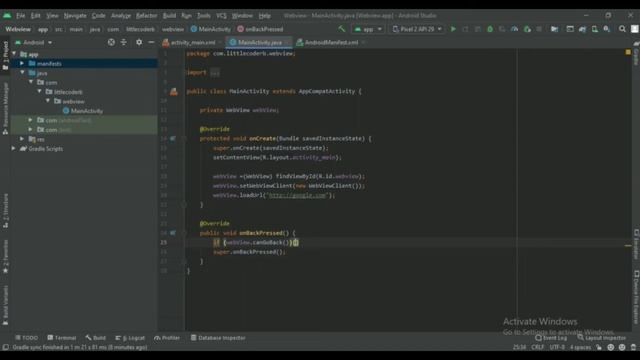Screen dimensions: 640x360
Task: Click Select Opened File crosshair in Project panel
Action: point(111,42)
